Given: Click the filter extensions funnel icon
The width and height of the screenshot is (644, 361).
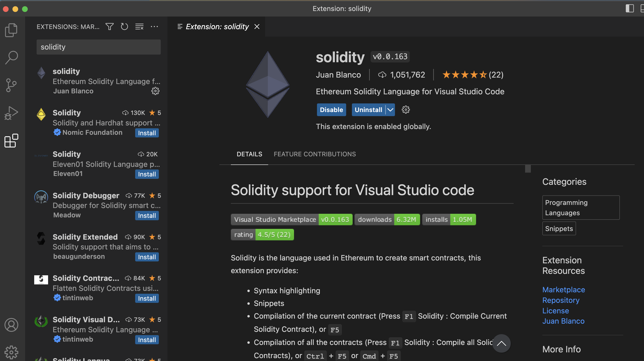Looking at the screenshot, I should 110,27.
